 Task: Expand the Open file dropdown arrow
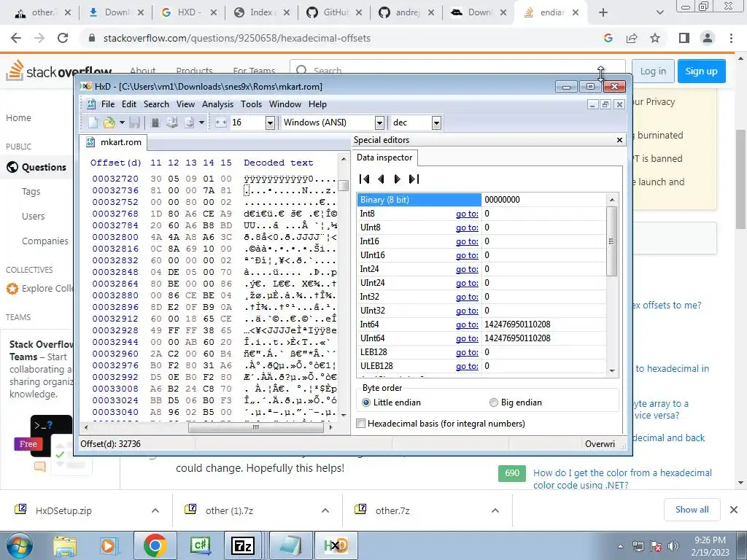(122, 122)
